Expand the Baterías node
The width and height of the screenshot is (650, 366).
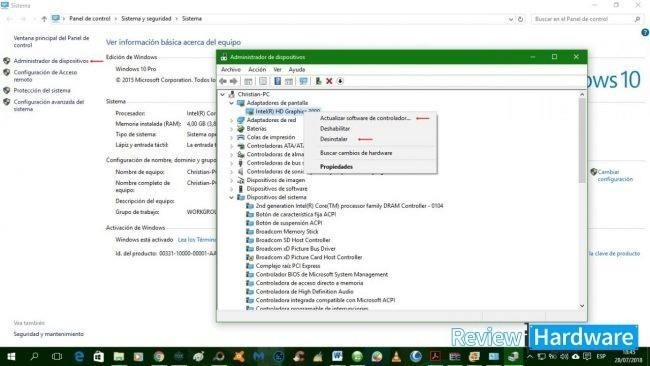pos(231,129)
